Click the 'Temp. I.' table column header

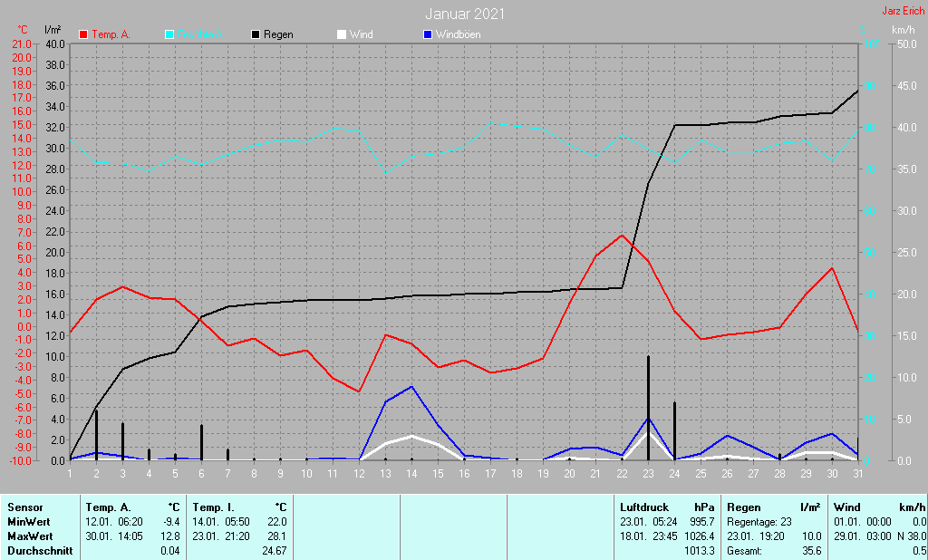[x=213, y=507]
